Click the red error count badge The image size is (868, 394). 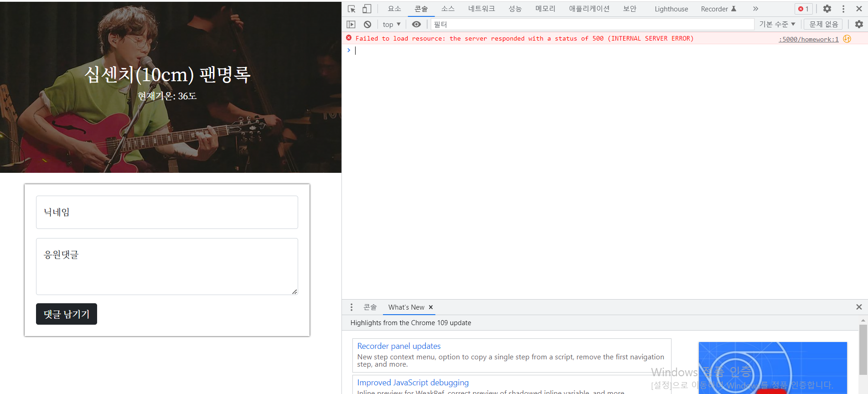pos(803,9)
